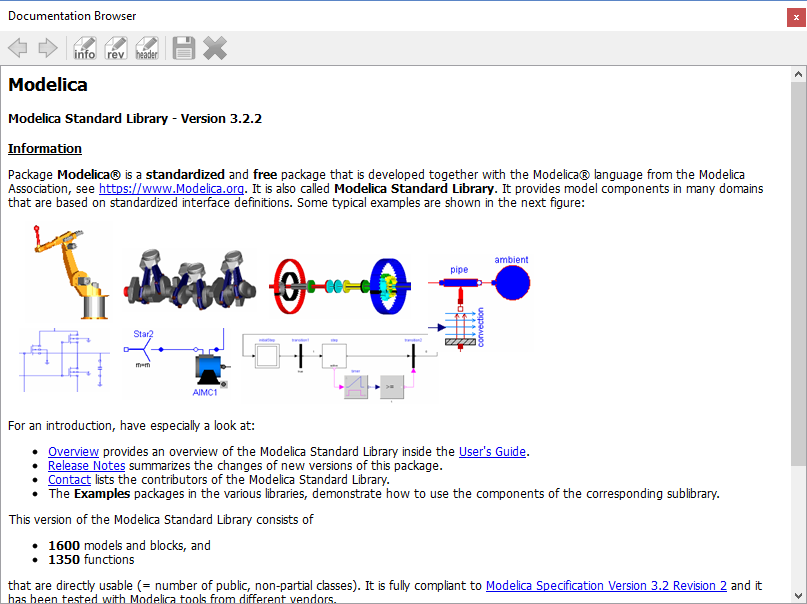
Task: Click the forward navigation arrow
Action: (47, 47)
